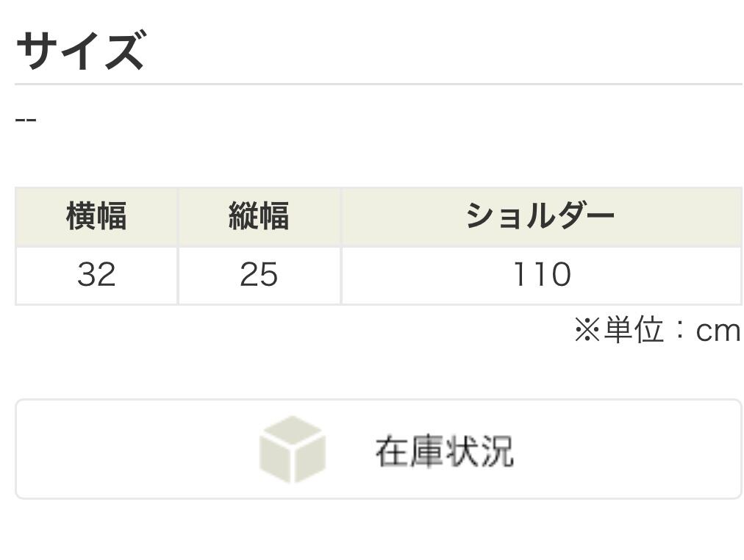This screenshot has height=560, width=744.
Task: Click the empty left area of 在庫状況 button
Action: click(132, 449)
